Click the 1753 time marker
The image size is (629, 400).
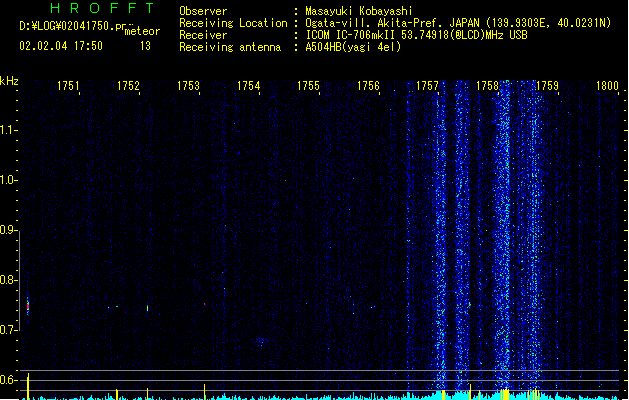(x=188, y=86)
